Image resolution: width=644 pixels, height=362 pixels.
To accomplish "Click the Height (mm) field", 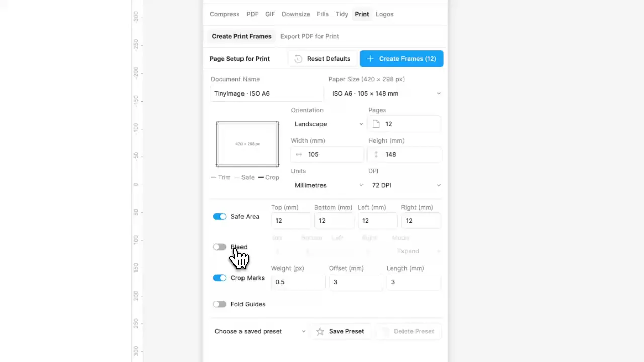I will pos(405,154).
